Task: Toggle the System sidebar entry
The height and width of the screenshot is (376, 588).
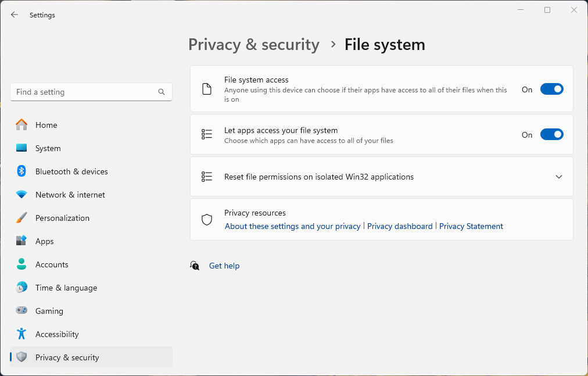Action: 48,148
